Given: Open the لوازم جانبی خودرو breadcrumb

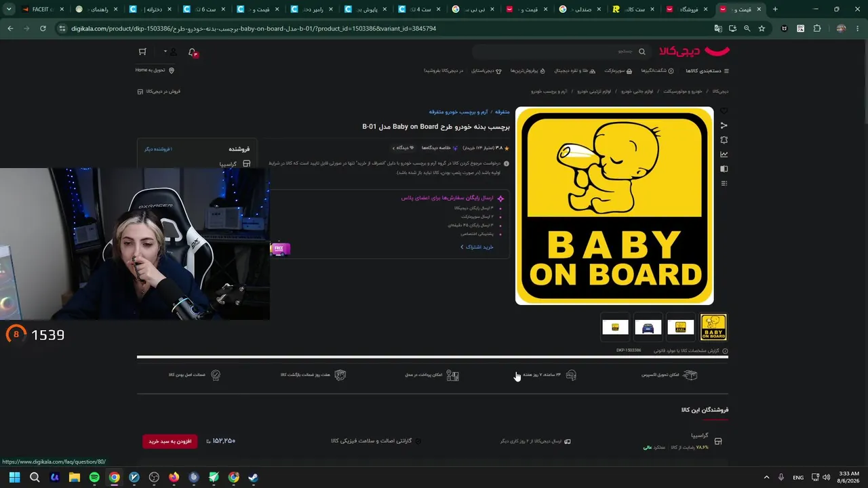Looking at the screenshot, I should click(637, 91).
